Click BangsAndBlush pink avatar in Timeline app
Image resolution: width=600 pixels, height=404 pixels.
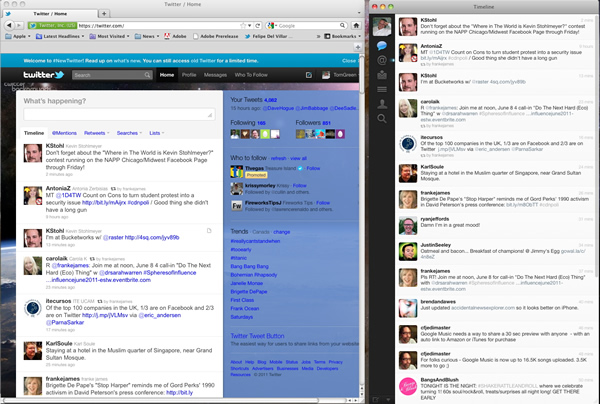click(x=408, y=387)
